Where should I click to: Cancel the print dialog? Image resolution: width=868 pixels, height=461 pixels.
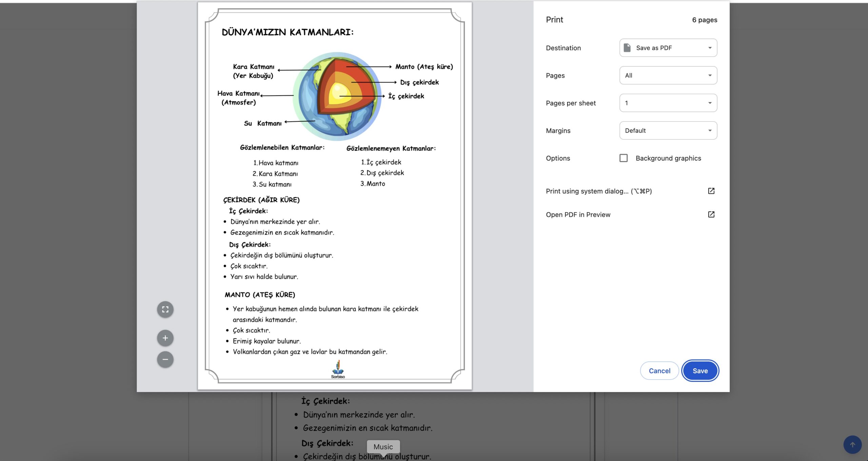coord(659,371)
